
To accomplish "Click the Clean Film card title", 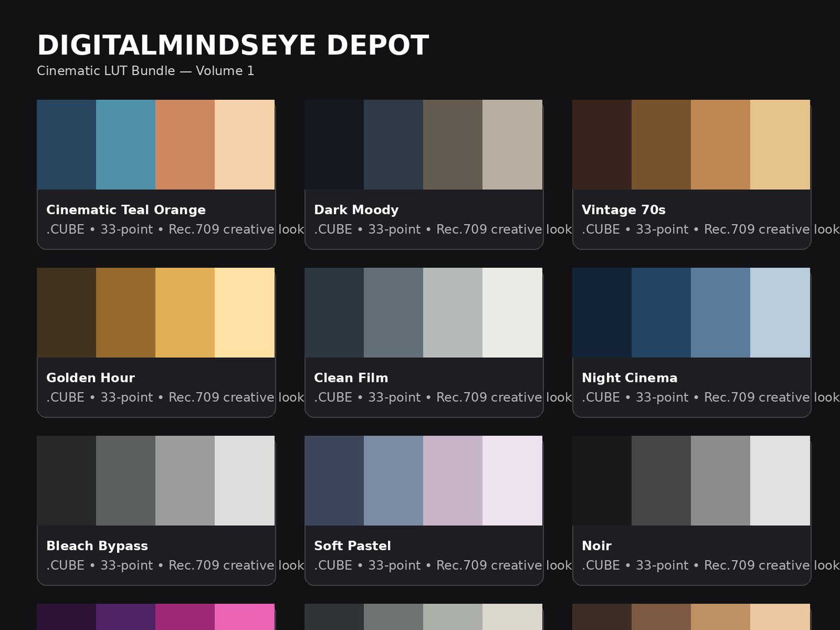I will (351, 378).
